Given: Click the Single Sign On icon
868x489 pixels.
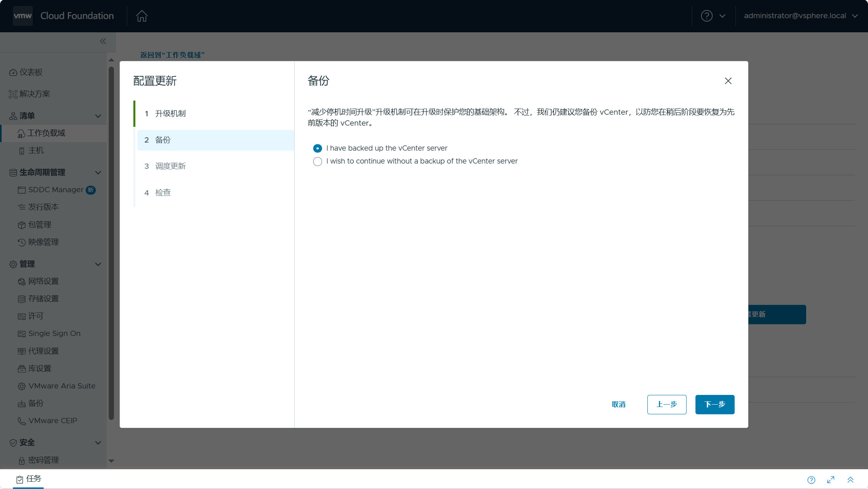Looking at the screenshot, I should [x=22, y=334].
